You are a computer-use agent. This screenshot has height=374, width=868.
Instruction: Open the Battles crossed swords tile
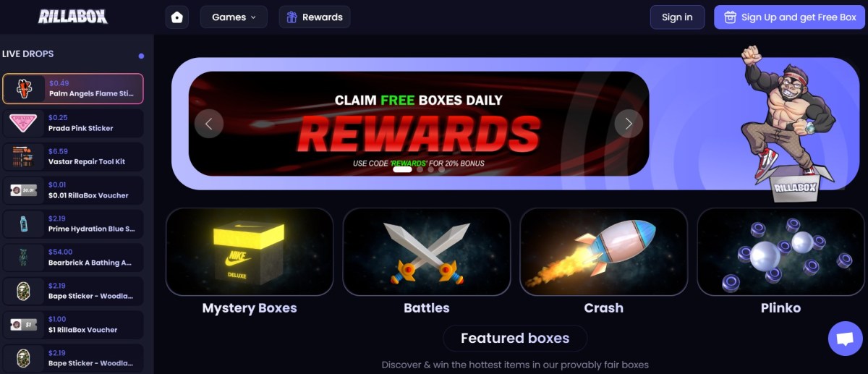[427, 252]
